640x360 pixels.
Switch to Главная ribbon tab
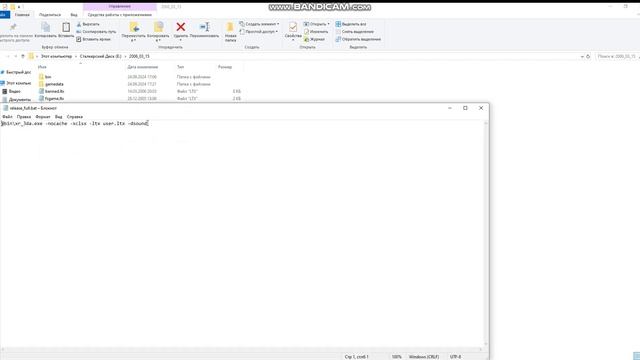click(22, 15)
